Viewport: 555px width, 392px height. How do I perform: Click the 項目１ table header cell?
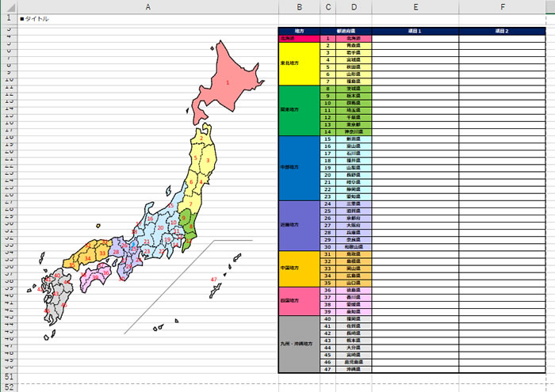tap(415, 31)
